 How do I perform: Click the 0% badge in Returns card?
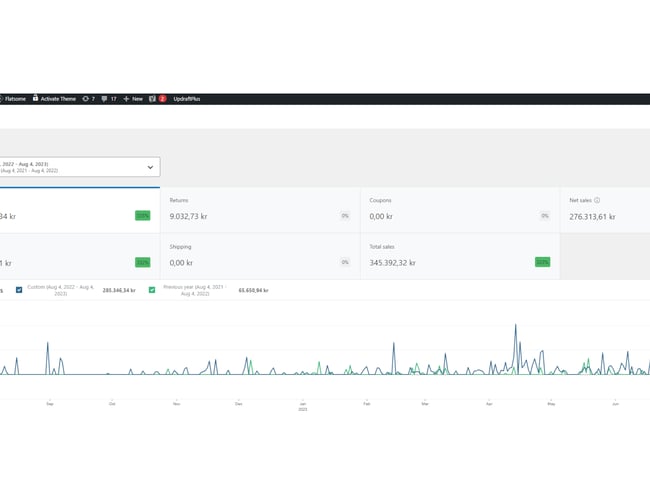tap(344, 215)
